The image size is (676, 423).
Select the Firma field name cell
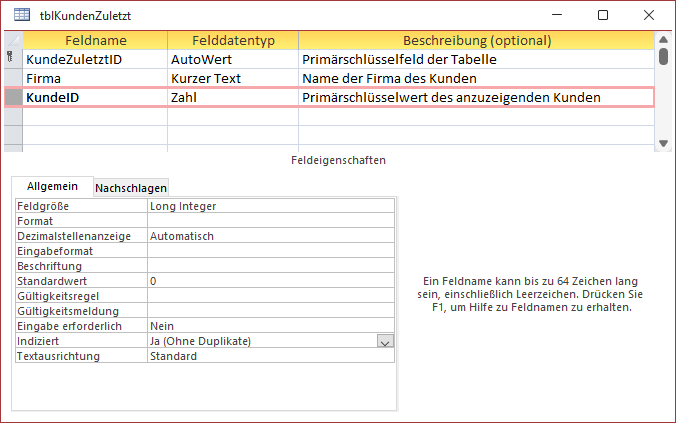95,78
